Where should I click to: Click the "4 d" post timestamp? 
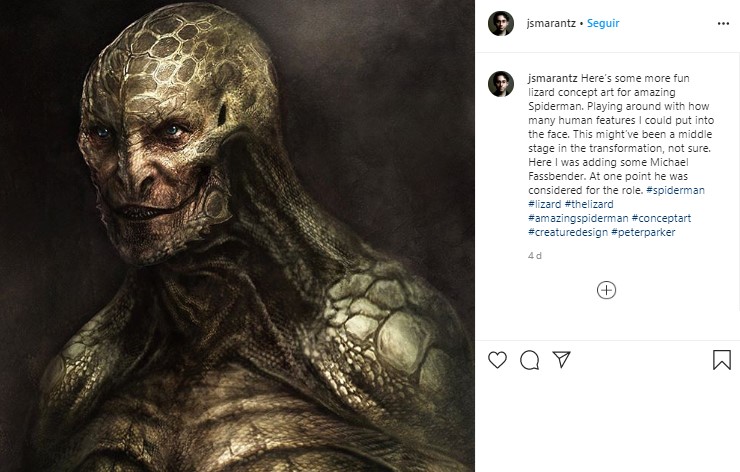[534, 255]
